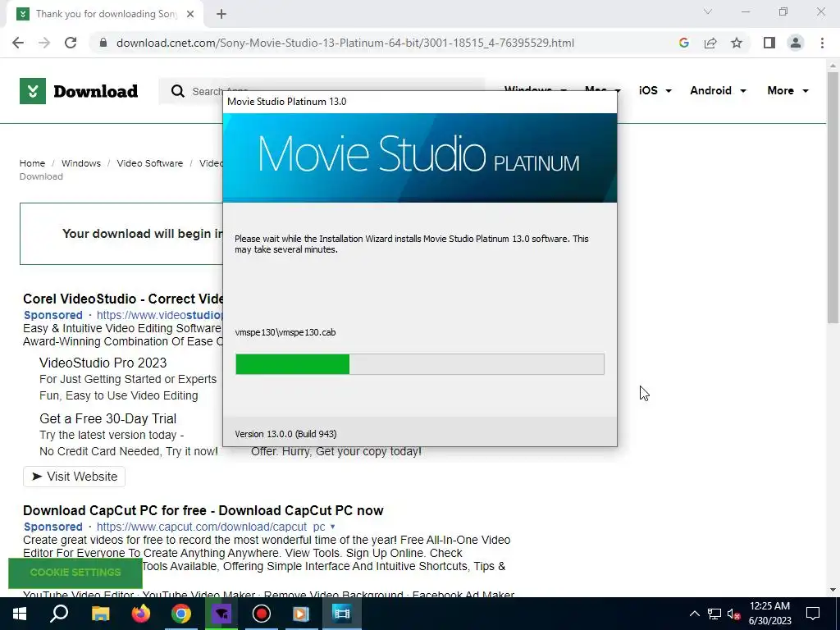Open the Chrome side panel
Viewport: 840px width, 630px height.
point(769,43)
